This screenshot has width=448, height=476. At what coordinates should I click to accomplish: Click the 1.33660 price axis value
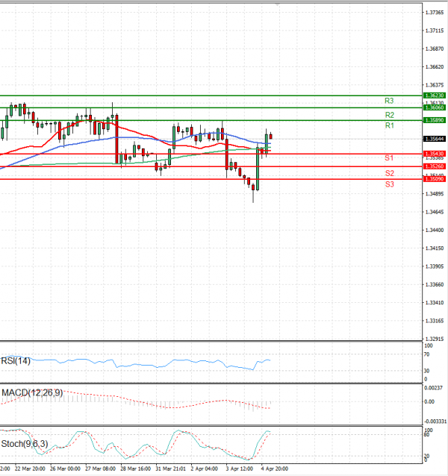pyautogui.click(x=435, y=285)
